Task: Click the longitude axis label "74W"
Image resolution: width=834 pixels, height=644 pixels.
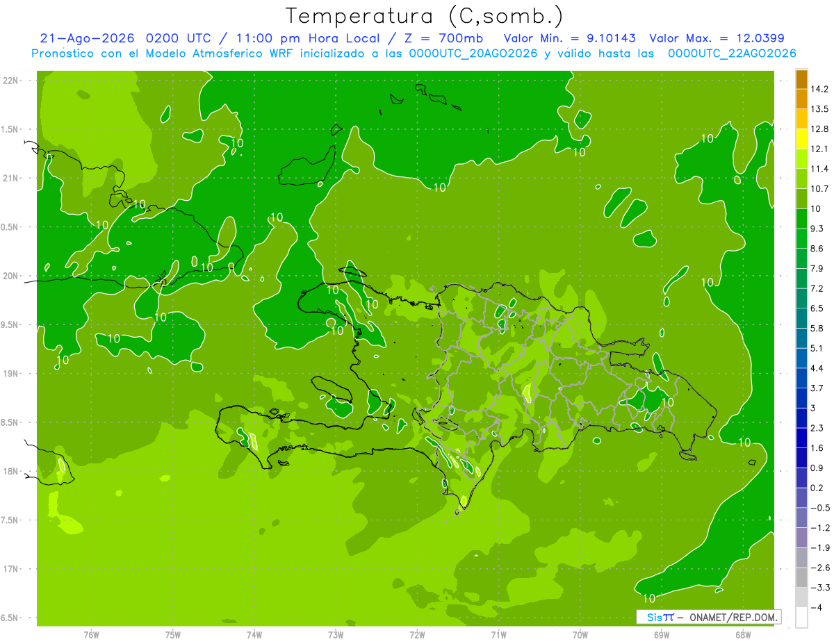Action: 254,635
